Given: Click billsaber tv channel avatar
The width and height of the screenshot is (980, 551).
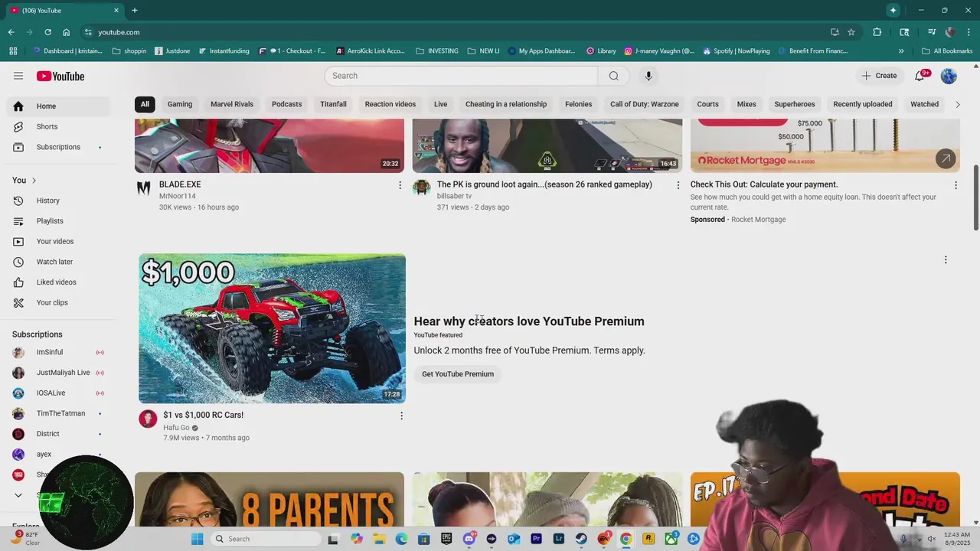Looking at the screenshot, I should tap(421, 188).
